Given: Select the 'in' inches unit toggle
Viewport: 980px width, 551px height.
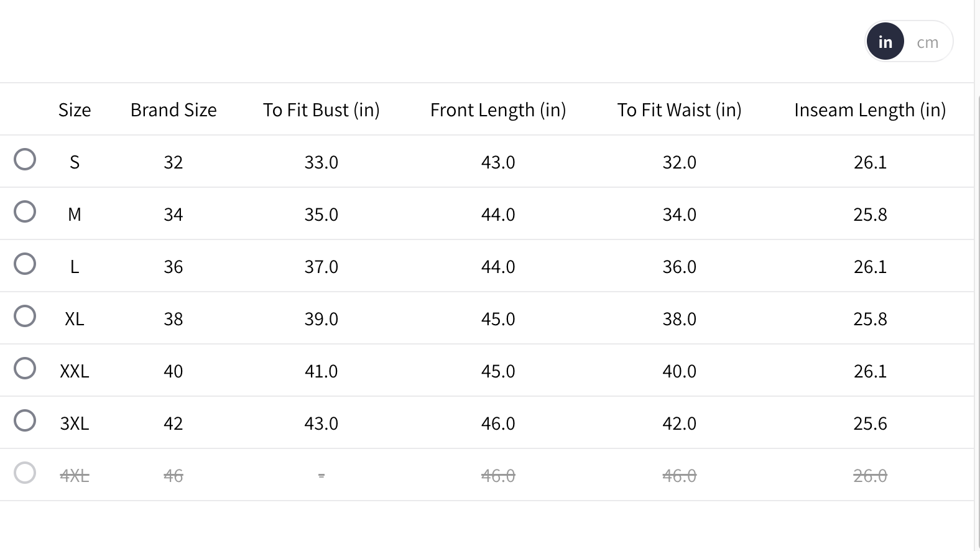Looking at the screenshot, I should point(885,42).
